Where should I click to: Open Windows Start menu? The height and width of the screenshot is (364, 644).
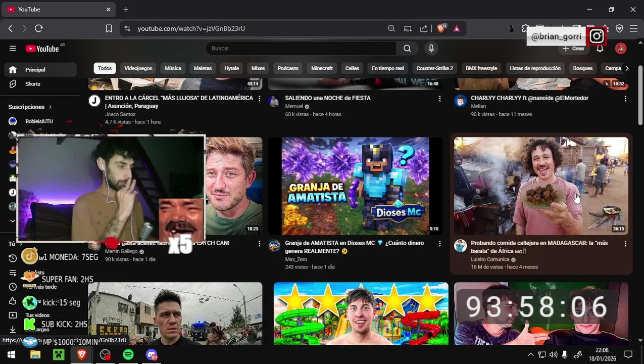point(11,355)
